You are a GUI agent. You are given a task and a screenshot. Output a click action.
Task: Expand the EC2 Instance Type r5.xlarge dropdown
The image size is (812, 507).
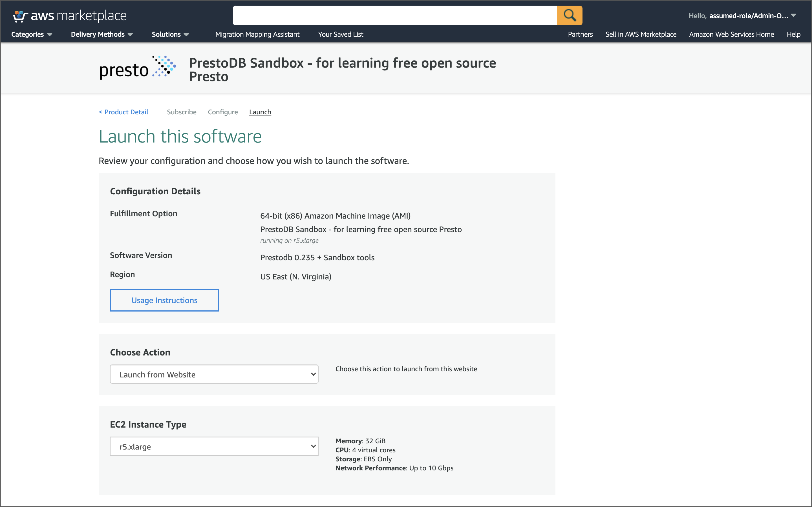click(214, 446)
